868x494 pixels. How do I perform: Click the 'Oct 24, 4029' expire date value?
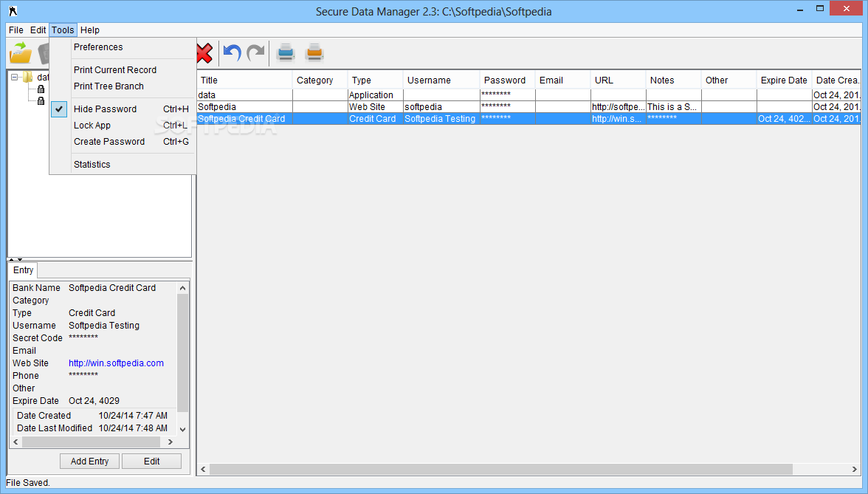point(94,401)
